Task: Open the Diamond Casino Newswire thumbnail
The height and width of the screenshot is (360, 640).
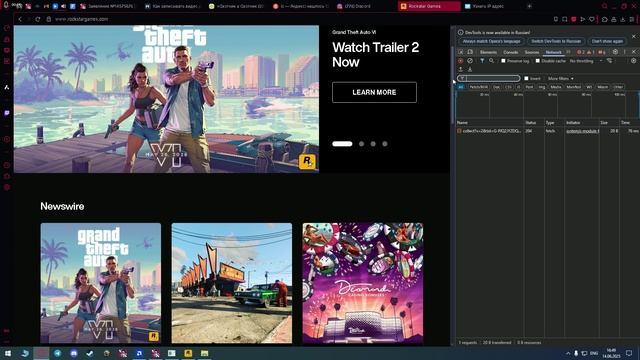Action: [x=363, y=283]
